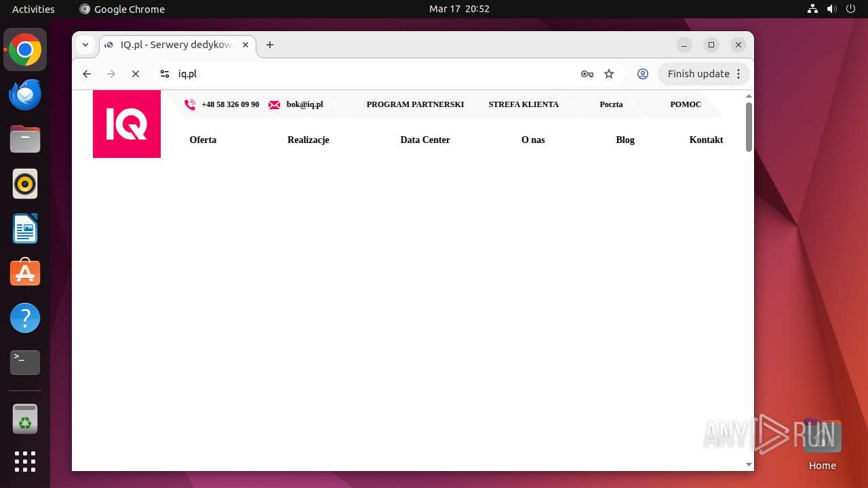Open Help from the dock

pyautogui.click(x=25, y=318)
